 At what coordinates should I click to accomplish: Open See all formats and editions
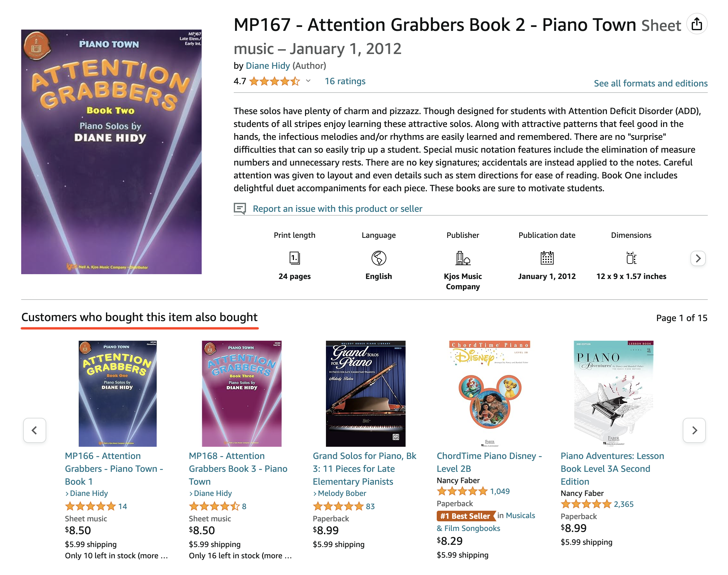650,83
